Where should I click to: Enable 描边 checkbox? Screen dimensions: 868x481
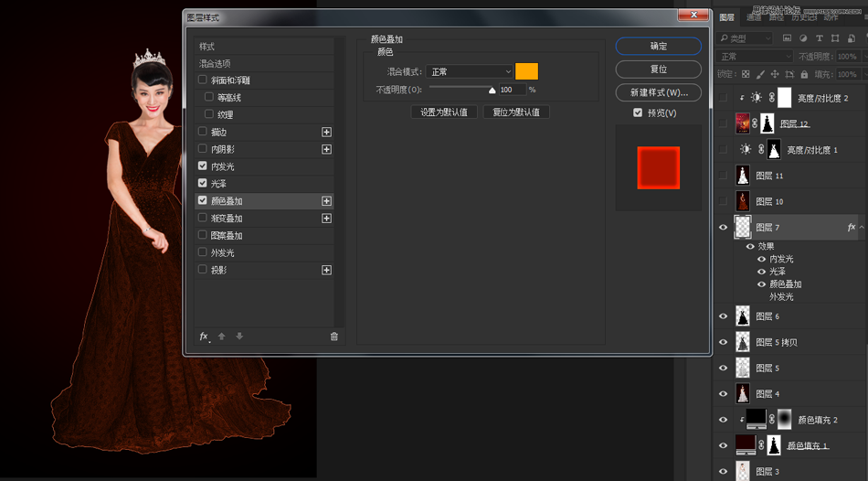tap(203, 132)
